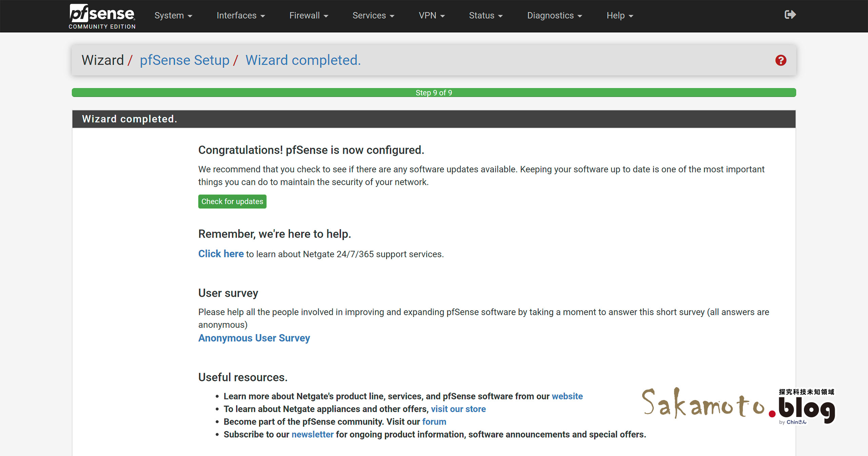This screenshot has width=868, height=456.
Task: Open the System menu
Action: pos(173,16)
